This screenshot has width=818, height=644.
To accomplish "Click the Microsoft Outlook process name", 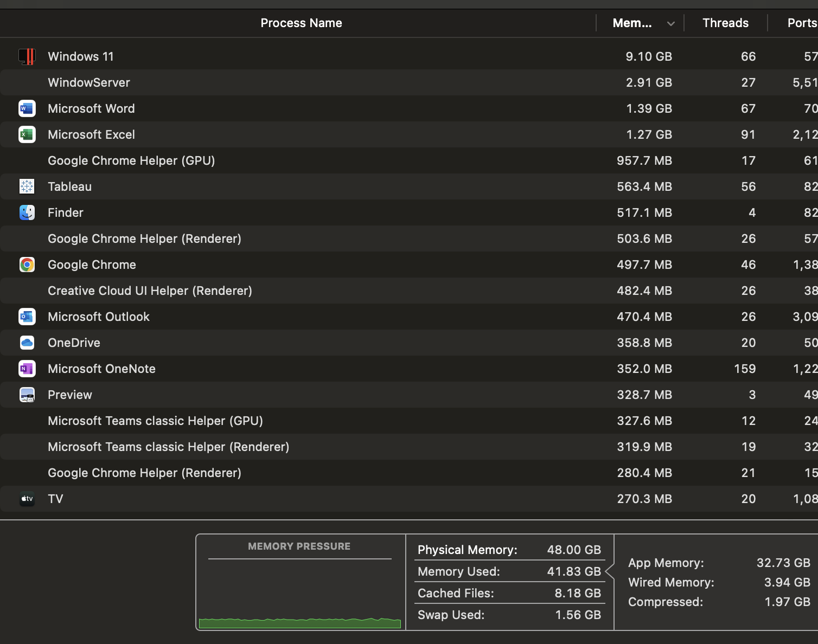I will (x=99, y=317).
